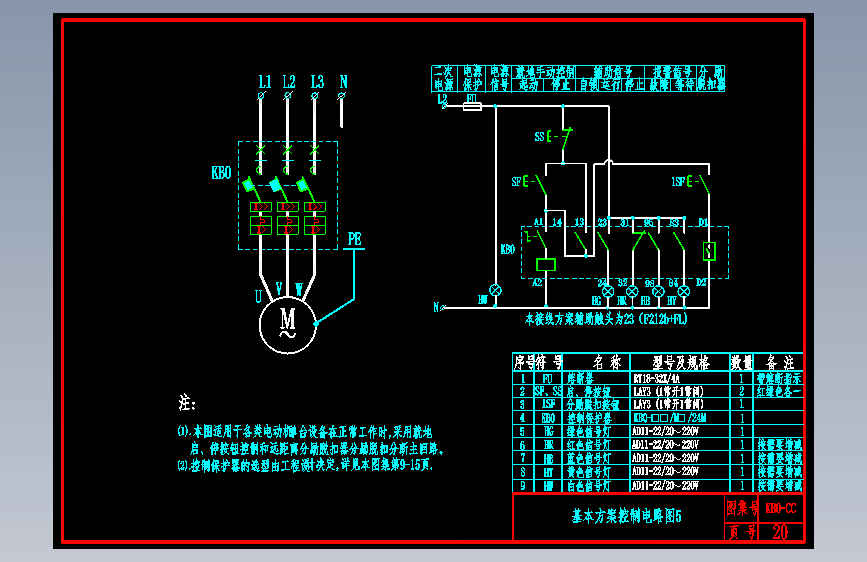Click the HR signal lamp symbol
Image resolution: width=867 pixels, height=562 pixels.
(x=632, y=291)
